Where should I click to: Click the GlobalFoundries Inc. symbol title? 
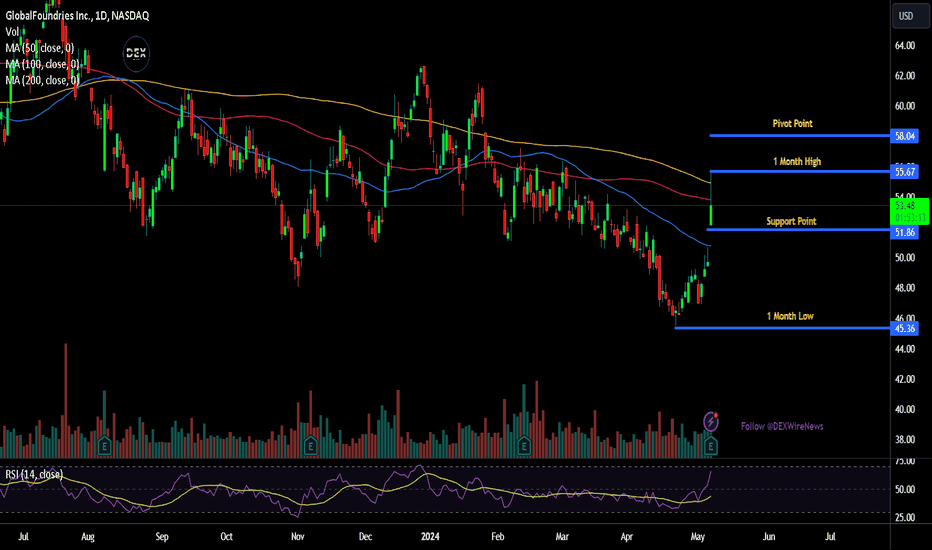[x=77, y=16]
